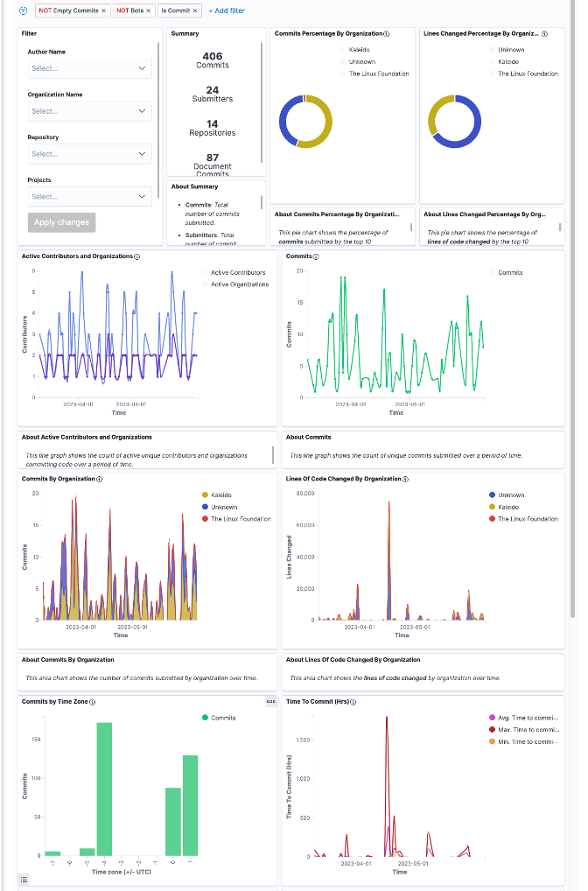The image size is (588, 891).
Task: Click the 24 Submitters metric
Action: point(213,94)
